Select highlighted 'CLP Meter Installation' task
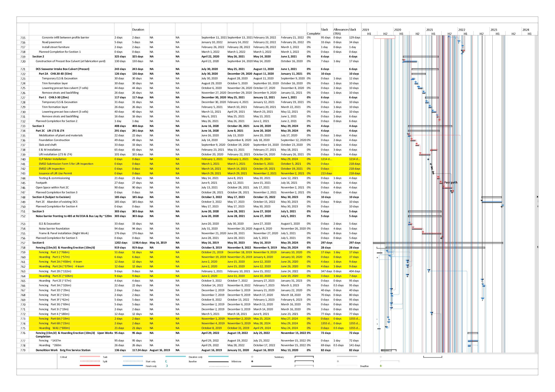The height and width of the screenshot is (392, 555). point(52,159)
